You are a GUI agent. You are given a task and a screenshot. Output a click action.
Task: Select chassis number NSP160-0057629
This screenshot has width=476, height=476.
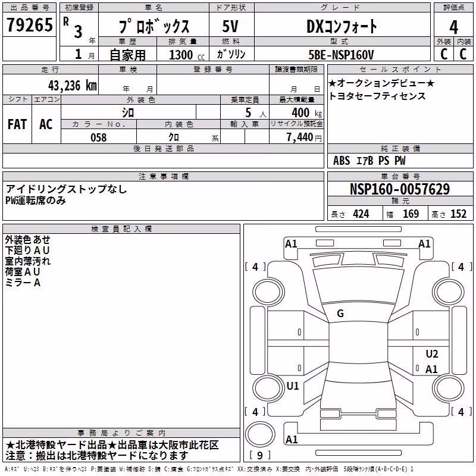point(400,189)
